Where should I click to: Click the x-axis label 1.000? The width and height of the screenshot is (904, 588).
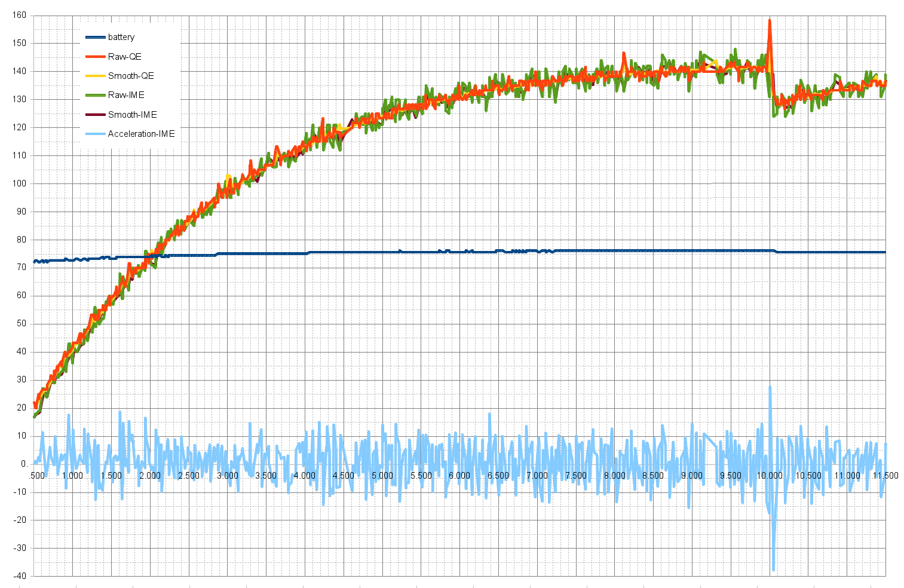coord(72,476)
